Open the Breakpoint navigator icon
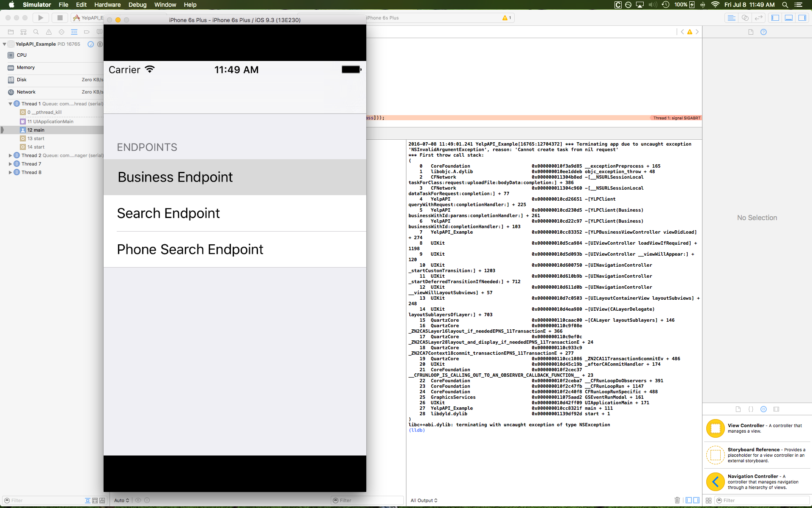Image resolution: width=812 pixels, height=508 pixels. pyautogui.click(x=87, y=32)
